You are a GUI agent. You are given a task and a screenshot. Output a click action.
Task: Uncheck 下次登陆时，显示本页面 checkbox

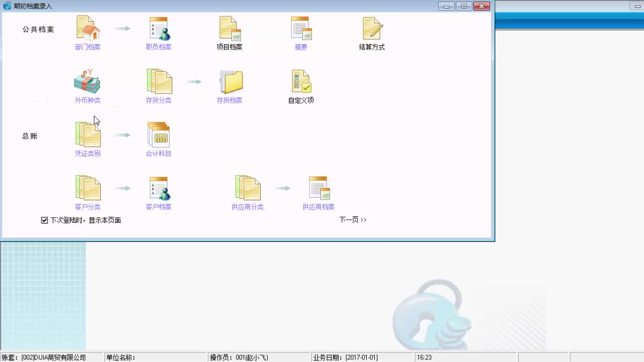[44, 220]
